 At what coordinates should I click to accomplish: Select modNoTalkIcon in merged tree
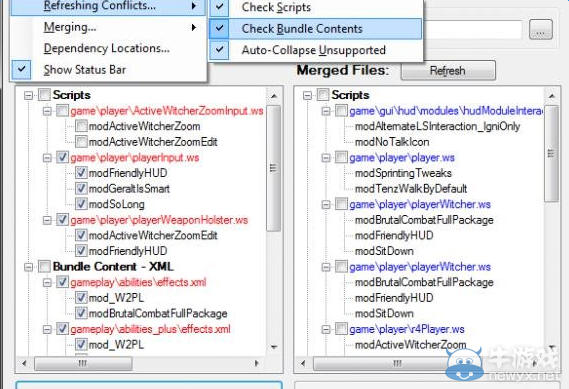coord(392,142)
